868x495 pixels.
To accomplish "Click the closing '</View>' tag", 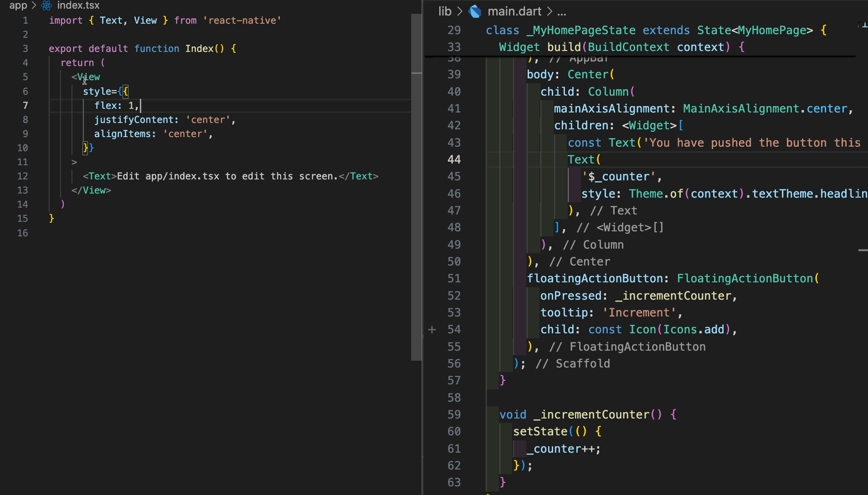I will [x=91, y=190].
